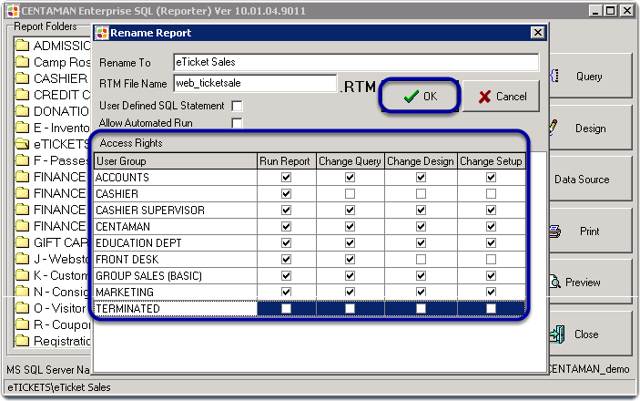Click the Camp Ros folder icon
Screen dimensions: 640x401
(x=23, y=62)
